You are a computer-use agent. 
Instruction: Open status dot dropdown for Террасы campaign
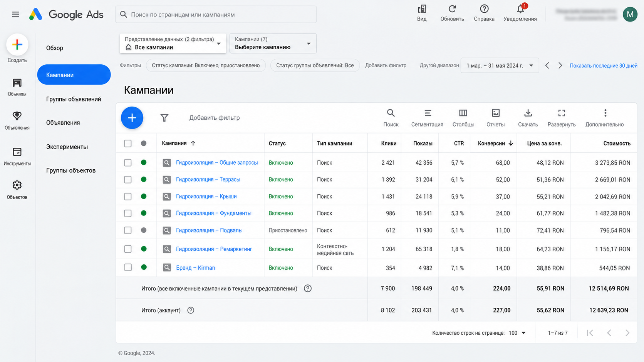pos(144,180)
